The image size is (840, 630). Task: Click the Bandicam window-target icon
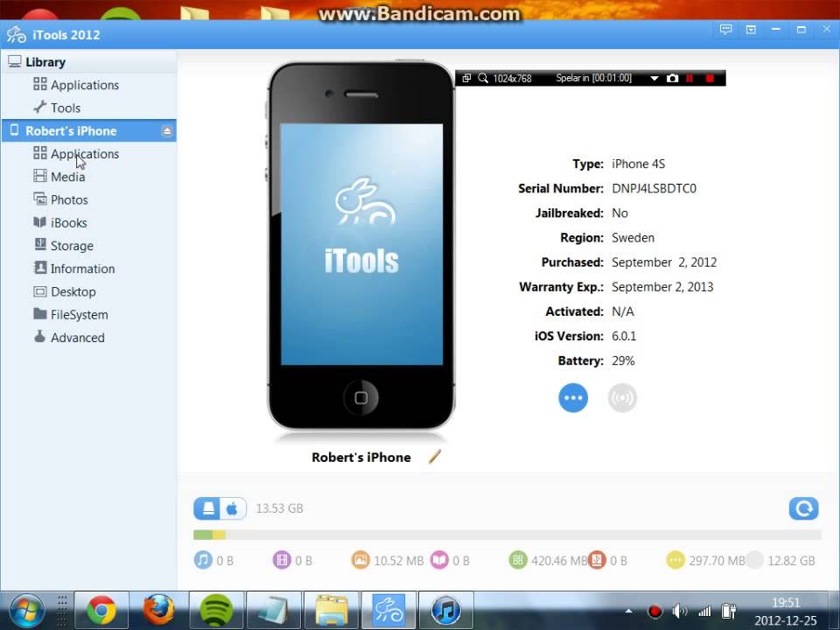(x=466, y=78)
